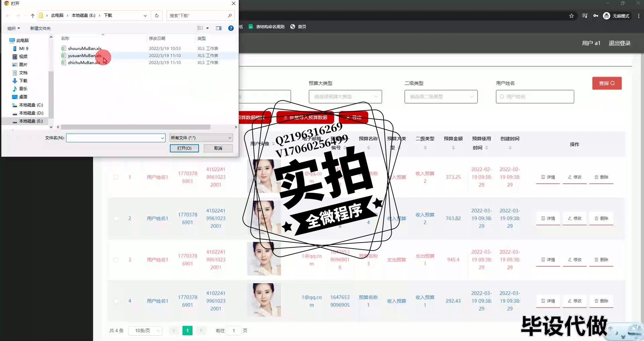Click 新建文件夹 in file dialog

click(x=40, y=28)
